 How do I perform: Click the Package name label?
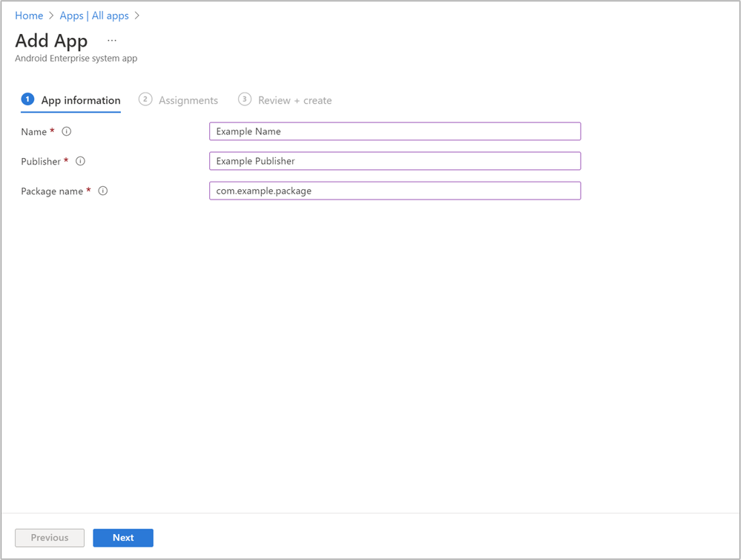52,191
